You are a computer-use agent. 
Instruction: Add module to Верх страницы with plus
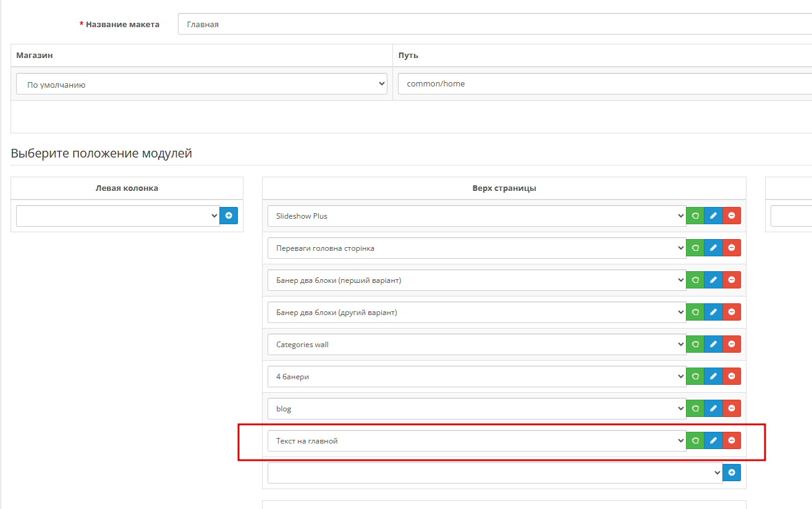coord(732,473)
